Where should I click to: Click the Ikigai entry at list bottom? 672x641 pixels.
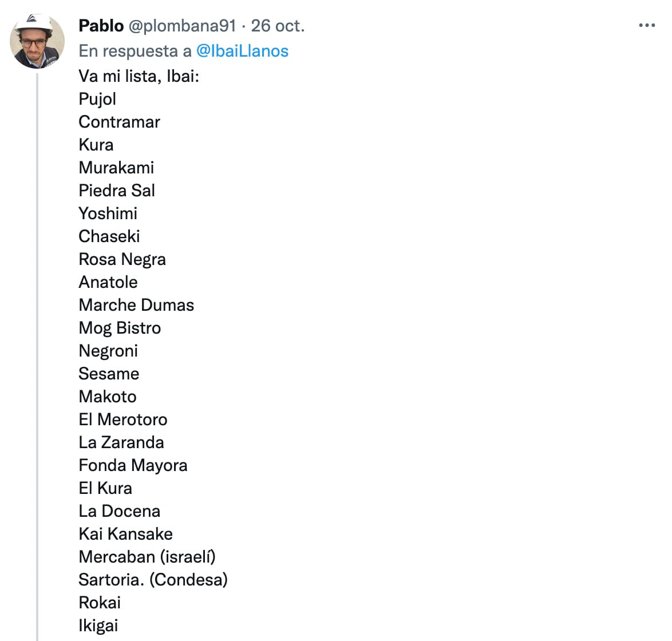(x=98, y=626)
